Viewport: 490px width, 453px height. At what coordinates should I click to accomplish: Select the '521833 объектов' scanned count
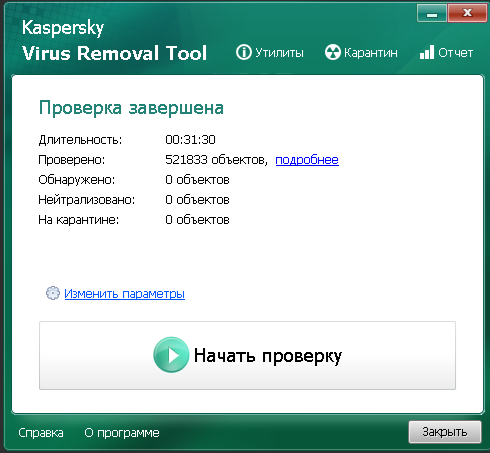tap(216, 160)
